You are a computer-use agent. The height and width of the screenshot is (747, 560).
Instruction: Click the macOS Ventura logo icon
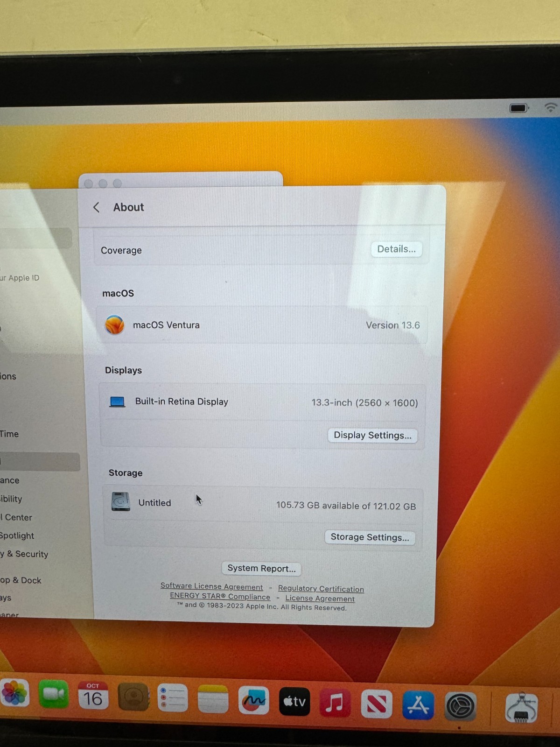(115, 324)
